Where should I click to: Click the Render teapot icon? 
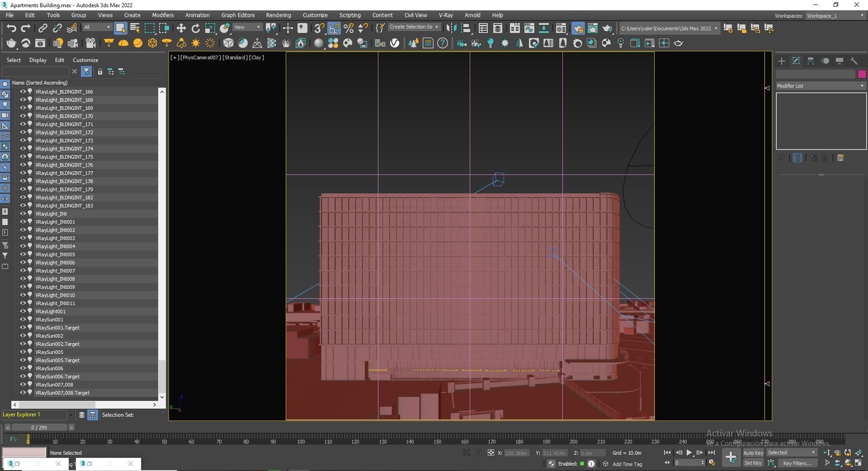tap(607, 28)
